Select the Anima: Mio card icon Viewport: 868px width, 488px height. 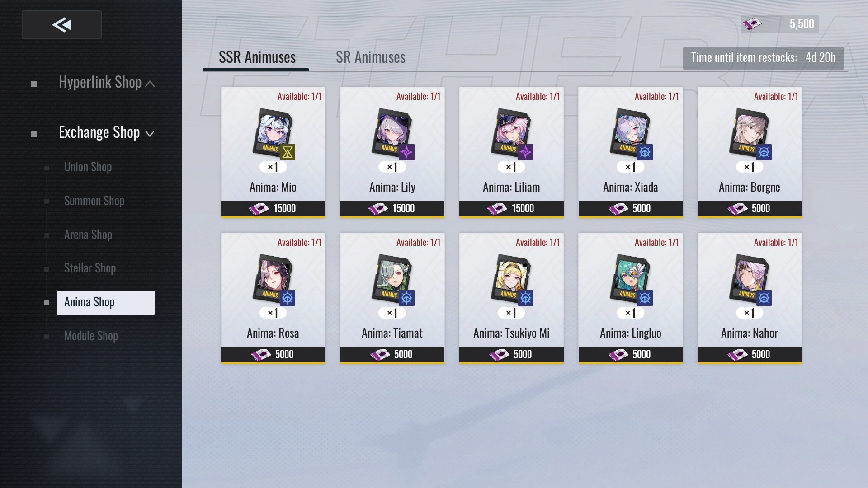click(x=273, y=133)
